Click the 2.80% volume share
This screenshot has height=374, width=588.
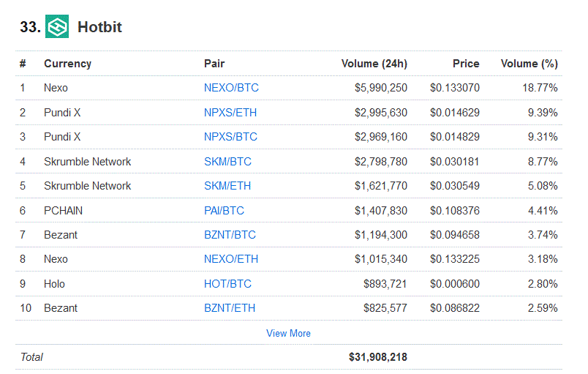point(543,284)
